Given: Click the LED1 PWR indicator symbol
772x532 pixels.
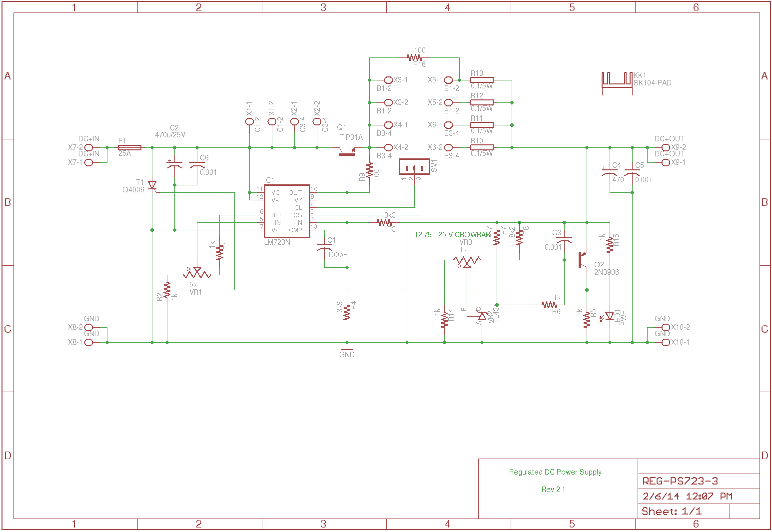Looking at the screenshot, I should coord(609,316).
